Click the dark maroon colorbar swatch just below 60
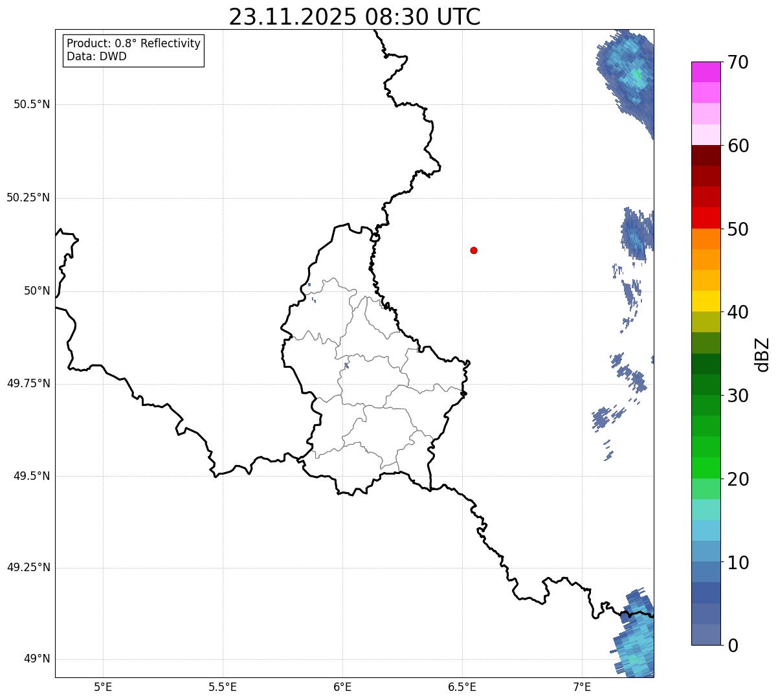The image size is (778, 700). click(706, 155)
